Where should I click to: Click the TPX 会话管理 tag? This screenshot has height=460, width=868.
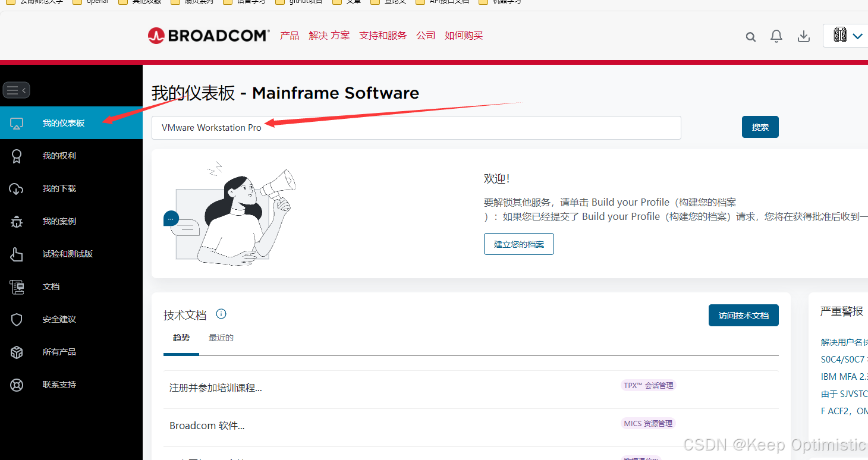coord(649,386)
